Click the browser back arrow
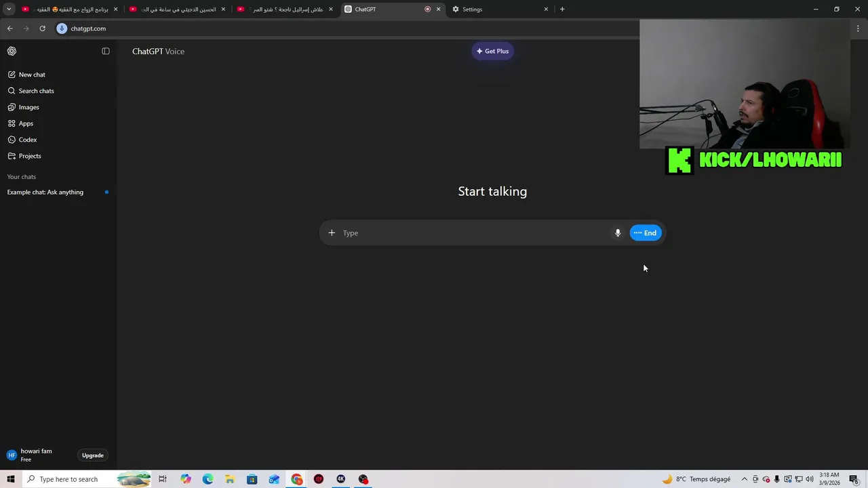This screenshot has height=488, width=868. click(9, 28)
